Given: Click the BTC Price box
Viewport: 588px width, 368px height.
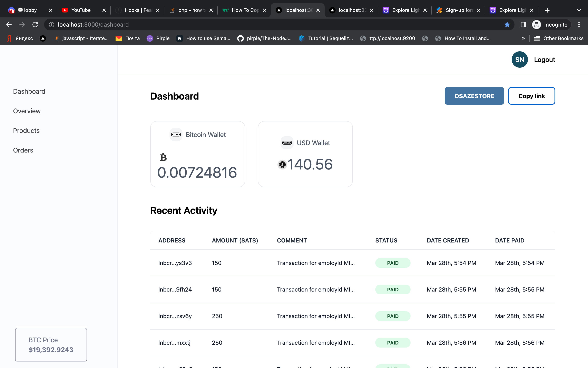Looking at the screenshot, I should 51,345.
